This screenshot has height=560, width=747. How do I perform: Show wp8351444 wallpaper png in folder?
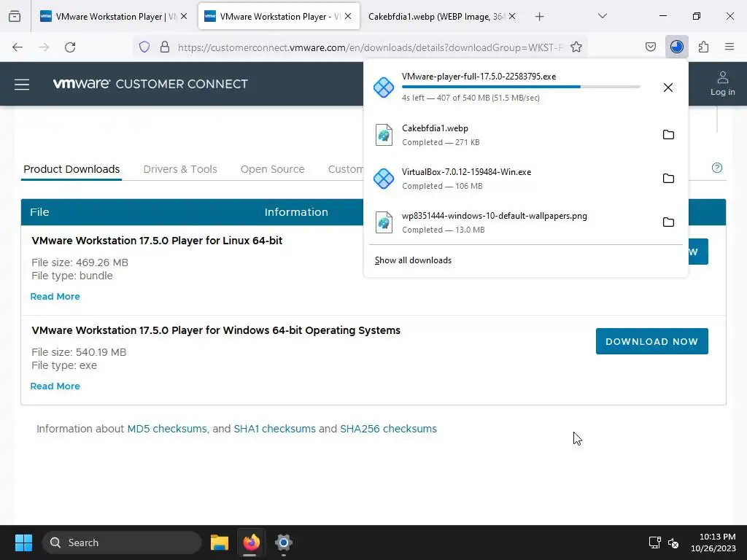click(x=668, y=222)
